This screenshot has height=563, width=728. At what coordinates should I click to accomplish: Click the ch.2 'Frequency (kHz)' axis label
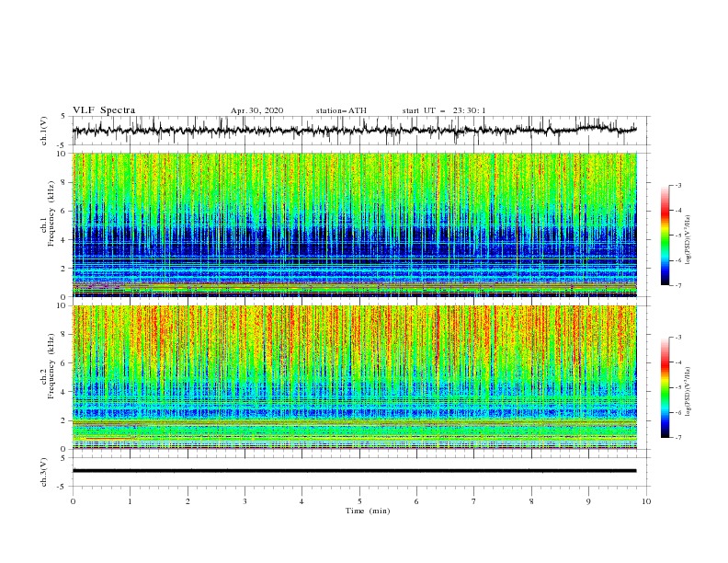51,365
